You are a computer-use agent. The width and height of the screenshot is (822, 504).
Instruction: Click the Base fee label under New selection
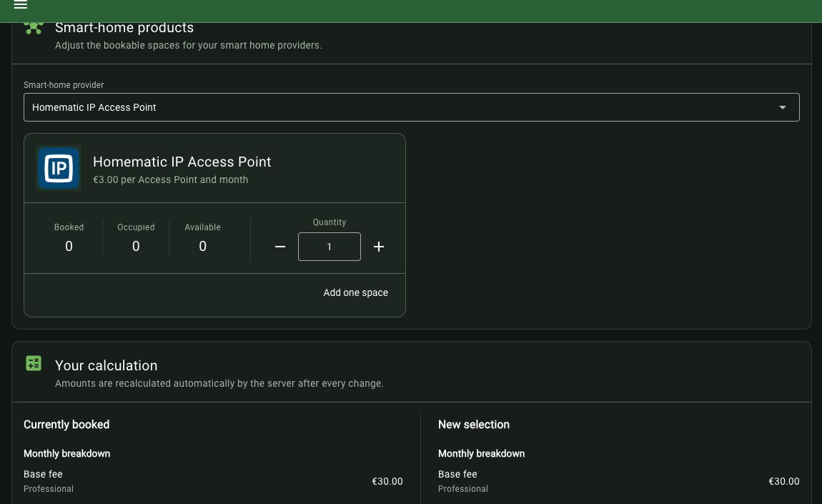(457, 474)
